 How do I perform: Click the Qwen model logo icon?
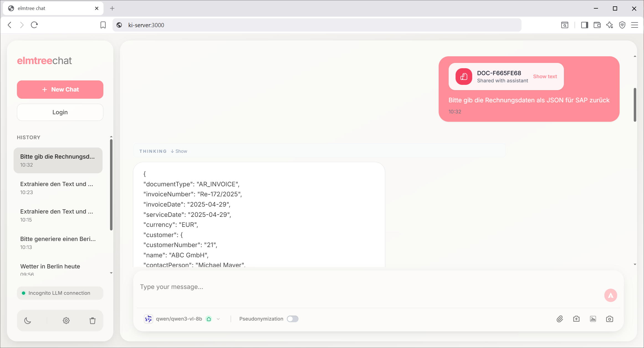click(148, 319)
